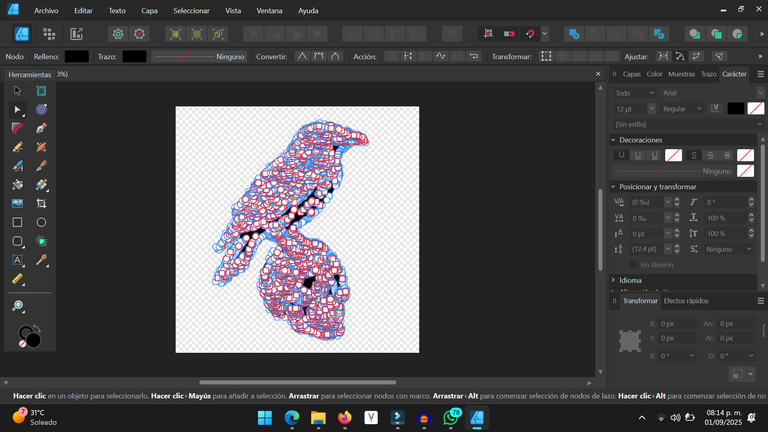
Task: Select the Pencil tool
Action: [17, 147]
